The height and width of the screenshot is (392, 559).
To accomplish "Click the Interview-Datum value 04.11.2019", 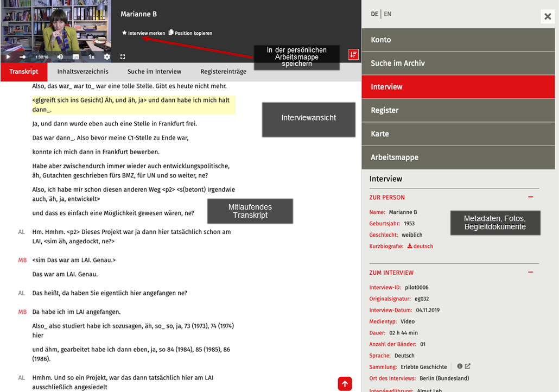I will pos(428,311).
